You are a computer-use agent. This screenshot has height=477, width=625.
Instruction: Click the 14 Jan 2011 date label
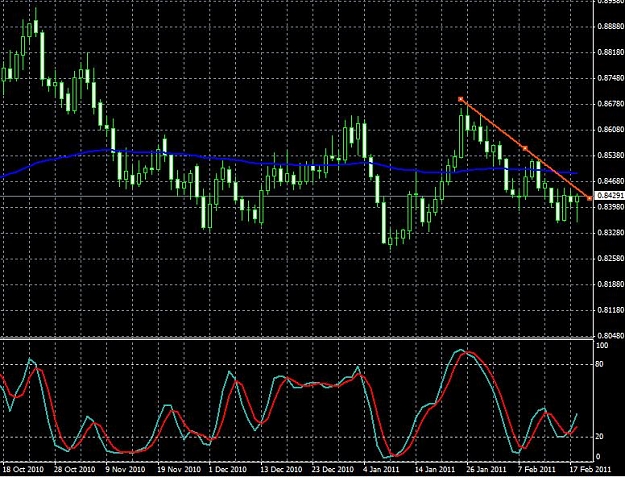click(x=435, y=469)
